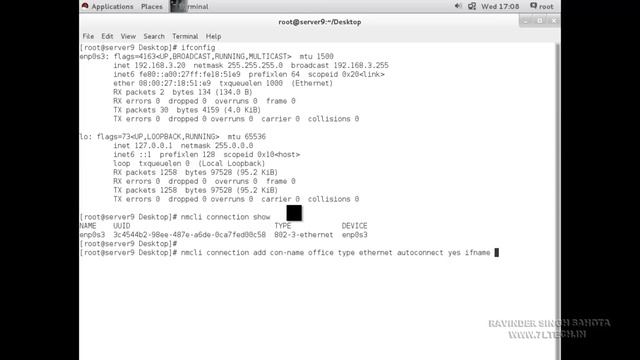Click the TX packets 30 line
This screenshot has width=640, height=360.
click(x=187, y=110)
